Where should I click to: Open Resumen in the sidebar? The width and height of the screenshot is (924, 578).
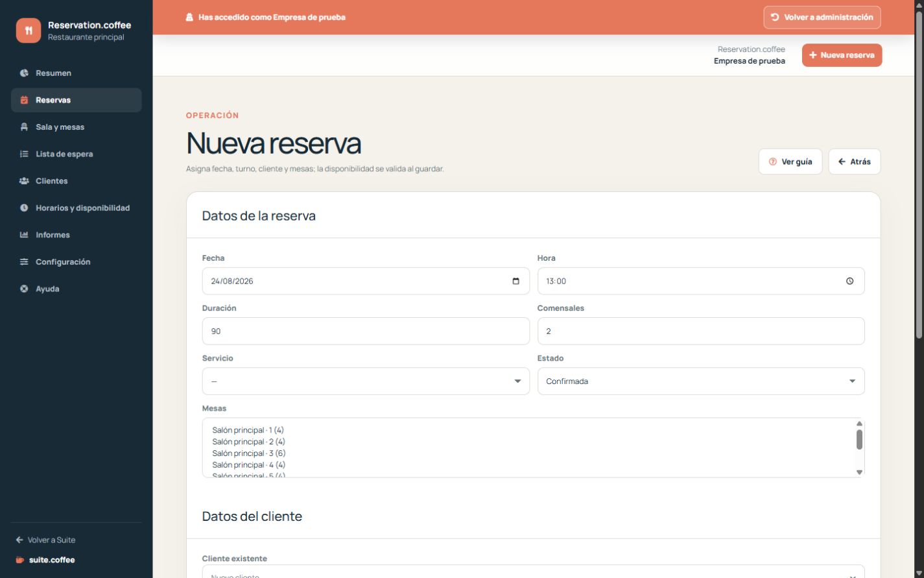[77, 73]
